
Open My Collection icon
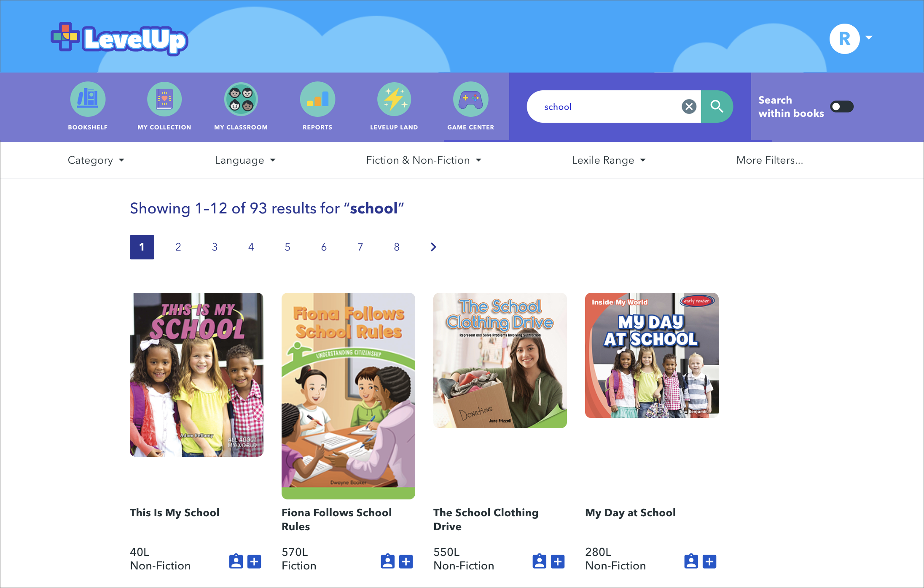164,100
